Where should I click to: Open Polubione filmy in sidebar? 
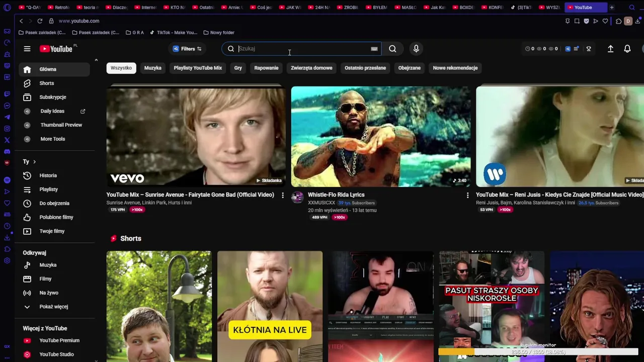pyautogui.click(x=54, y=217)
